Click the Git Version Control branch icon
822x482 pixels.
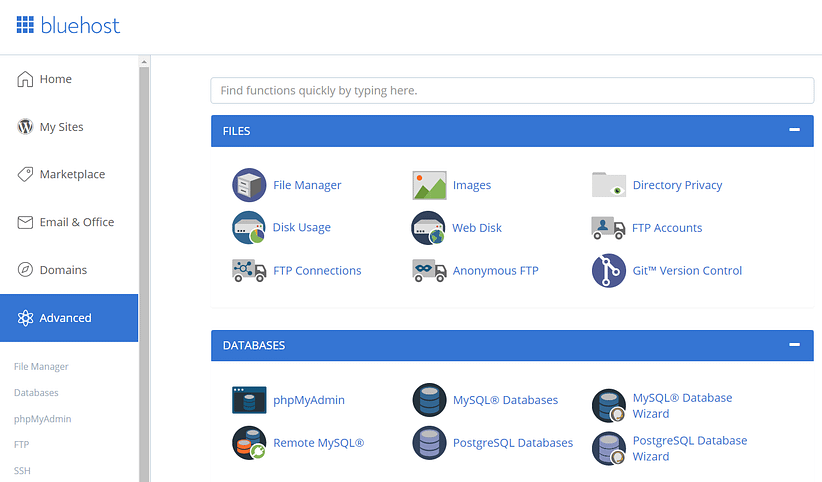pos(609,271)
